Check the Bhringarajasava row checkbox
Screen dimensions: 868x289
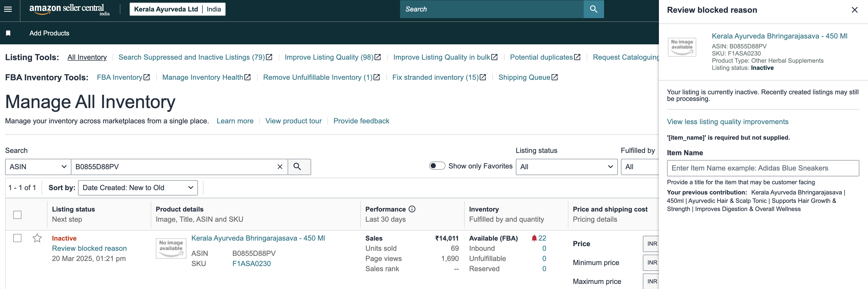point(17,238)
